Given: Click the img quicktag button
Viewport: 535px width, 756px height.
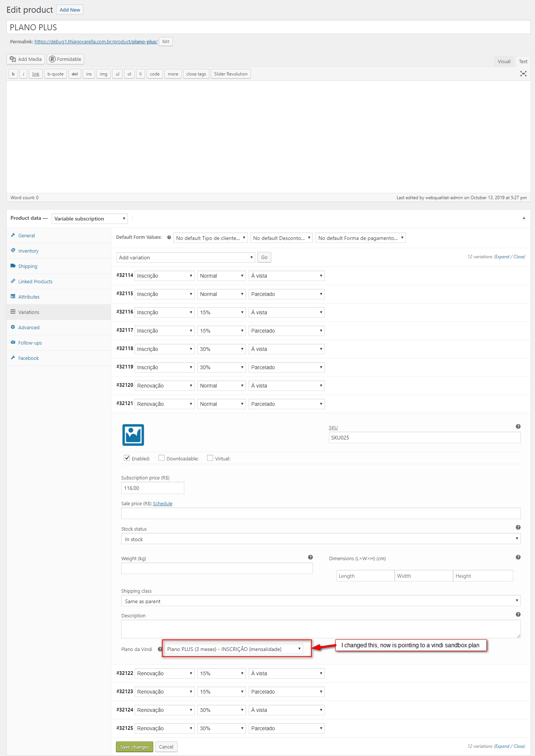Looking at the screenshot, I should coord(104,74).
